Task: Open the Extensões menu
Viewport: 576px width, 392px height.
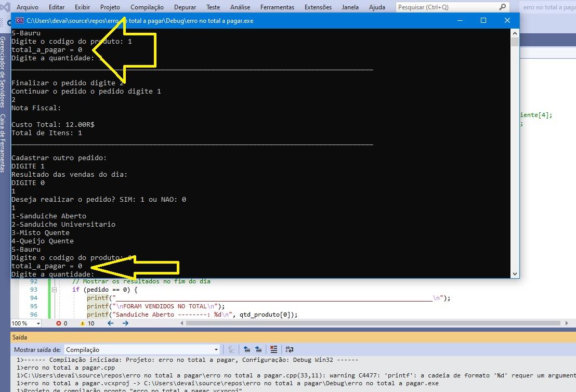Action: [318, 7]
